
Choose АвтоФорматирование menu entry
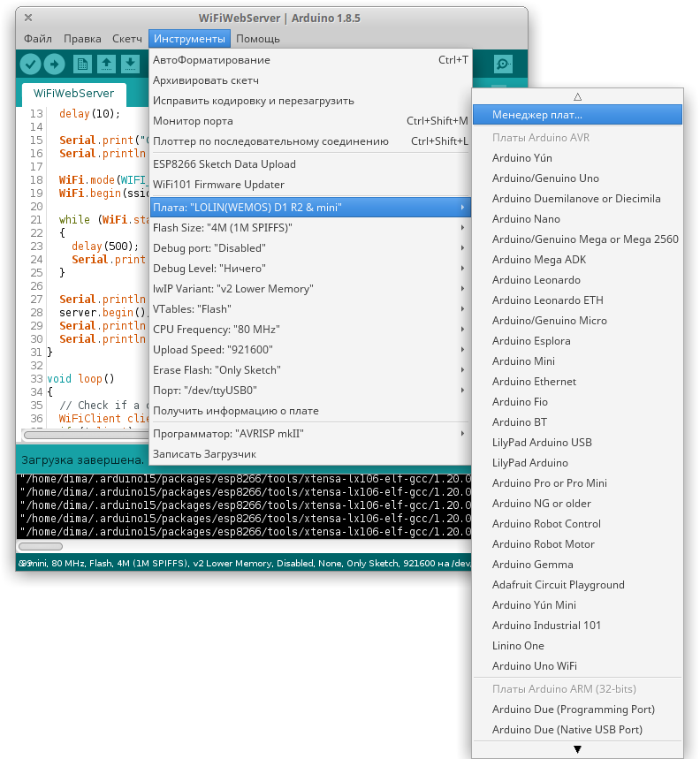pos(310,60)
